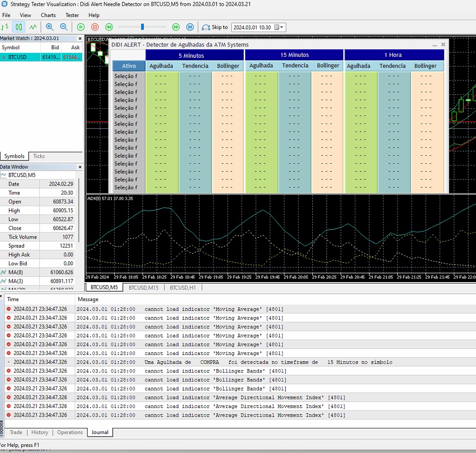Image resolution: width=476 pixels, height=453 pixels.
Task: Click Tendencia header under 15 Minutos
Action: (295, 66)
